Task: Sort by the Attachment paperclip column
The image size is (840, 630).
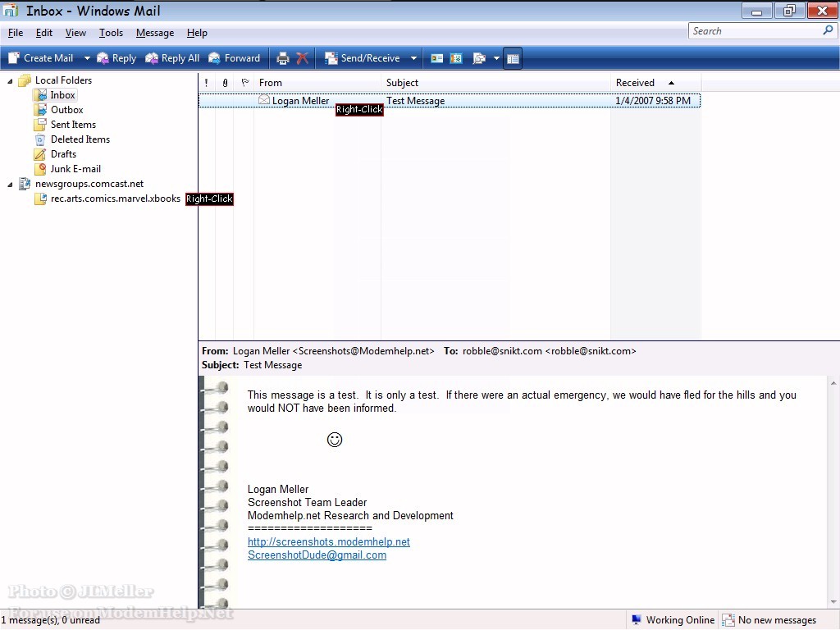Action: point(225,83)
